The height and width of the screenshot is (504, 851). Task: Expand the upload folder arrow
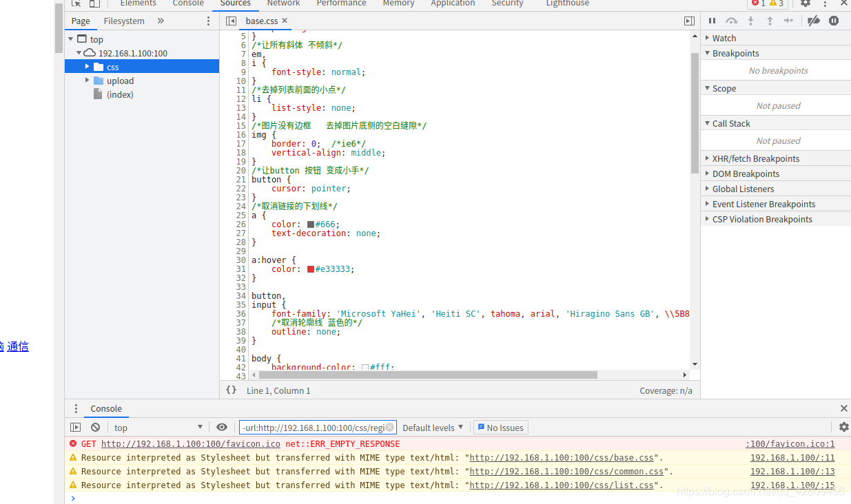click(88, 81)
